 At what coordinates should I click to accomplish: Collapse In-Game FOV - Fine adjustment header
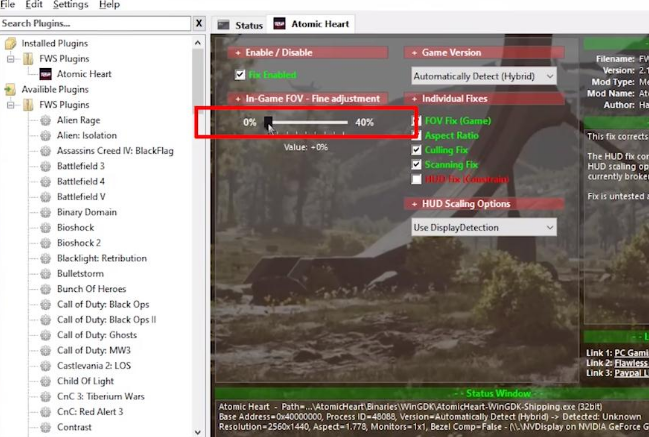tap(307, 98)
